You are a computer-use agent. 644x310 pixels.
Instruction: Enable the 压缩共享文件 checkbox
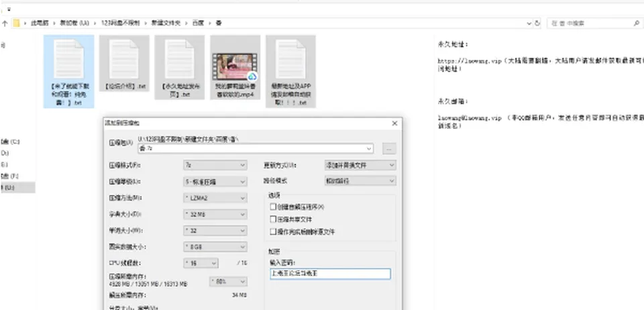pos(273,219)
